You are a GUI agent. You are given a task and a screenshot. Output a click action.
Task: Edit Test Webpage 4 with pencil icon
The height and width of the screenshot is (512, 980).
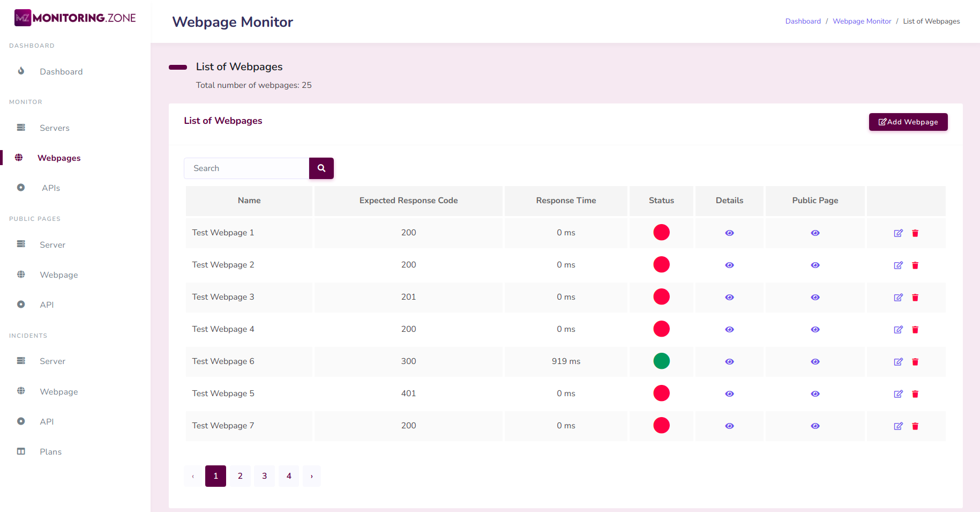tap(898, 330)
